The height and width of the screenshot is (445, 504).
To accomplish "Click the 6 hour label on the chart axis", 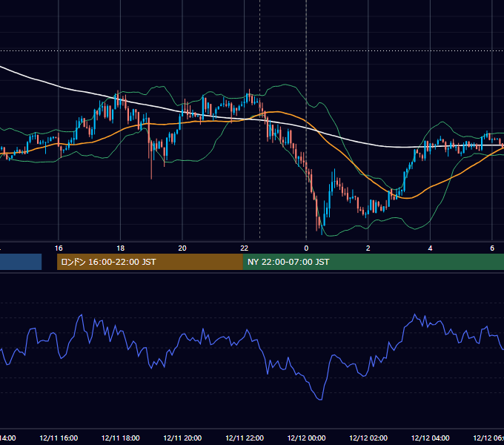I will (492, 248).
